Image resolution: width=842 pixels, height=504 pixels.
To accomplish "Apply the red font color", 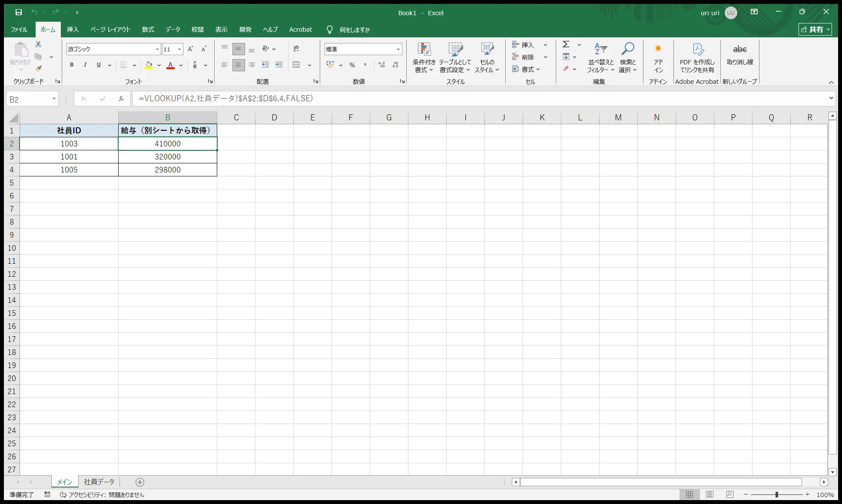I will (x=171, y=65).
